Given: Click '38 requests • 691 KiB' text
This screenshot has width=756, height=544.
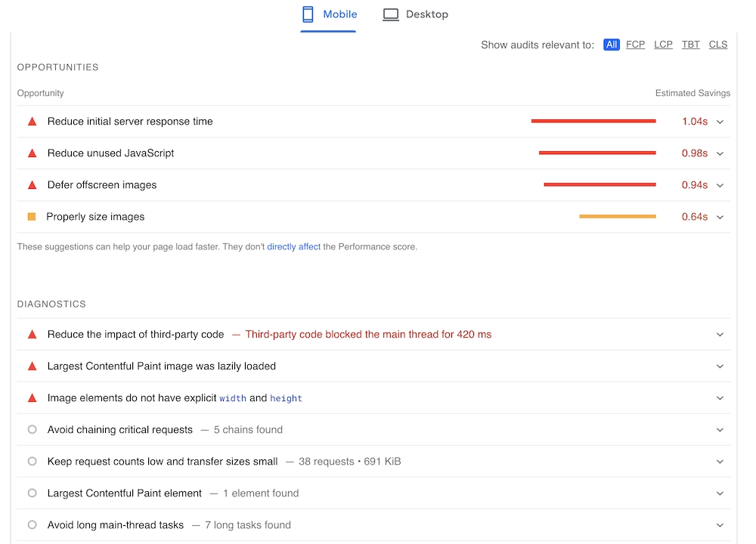Looking at the screenshot, I should 349,462.
